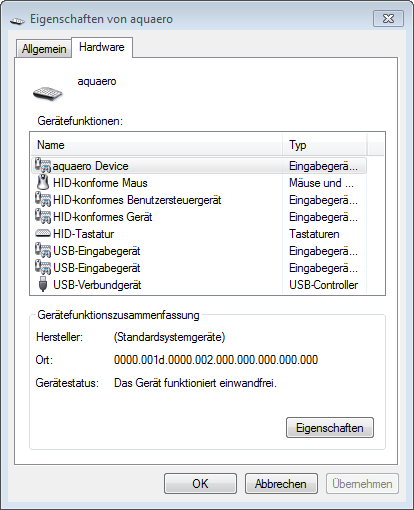Sort the list by the Typ column header
414x510 pixels.
click(x=324, y=145)
